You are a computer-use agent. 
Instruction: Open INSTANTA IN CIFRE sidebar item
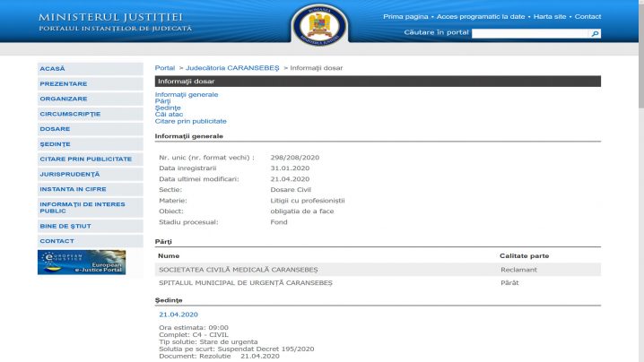coord(91,189)
